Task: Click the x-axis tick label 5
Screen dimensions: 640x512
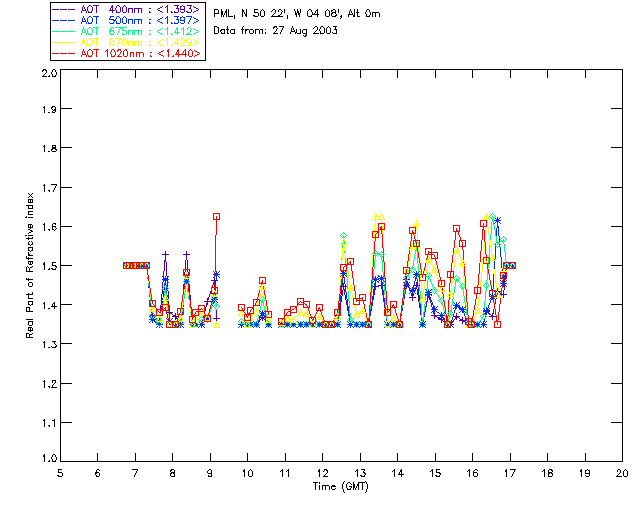Action: tap(60, 473)
